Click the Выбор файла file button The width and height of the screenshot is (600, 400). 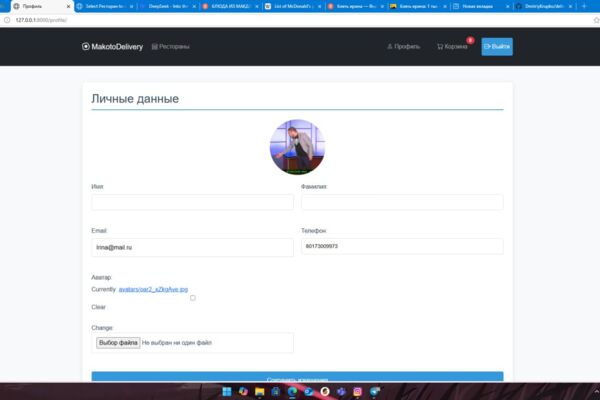(118, 343)
